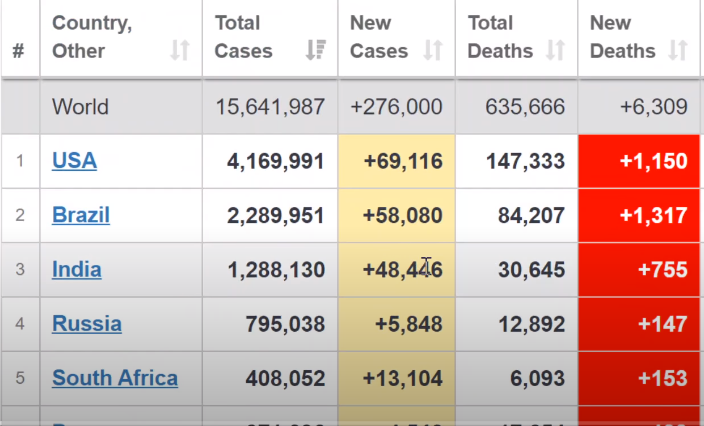This screenshot has height=426, width=704.
Task: Click the Total Cases header text
Action: [x=243, y=37]
